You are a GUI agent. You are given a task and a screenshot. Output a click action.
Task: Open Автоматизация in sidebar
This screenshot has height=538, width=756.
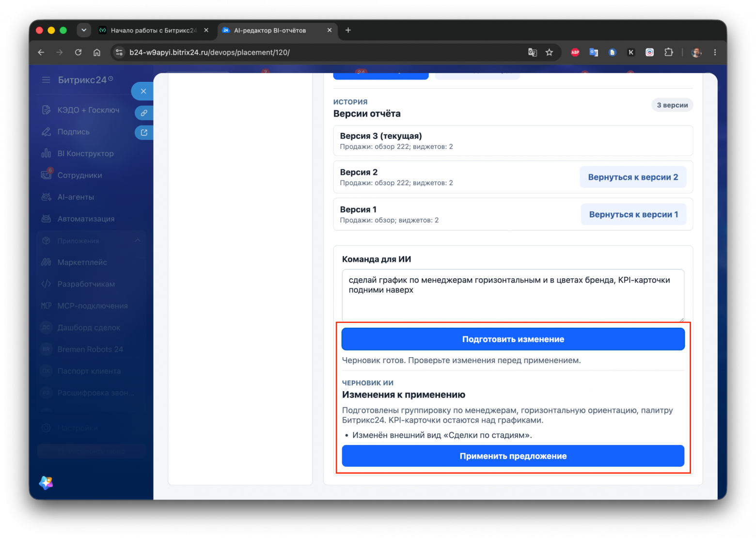86,219
